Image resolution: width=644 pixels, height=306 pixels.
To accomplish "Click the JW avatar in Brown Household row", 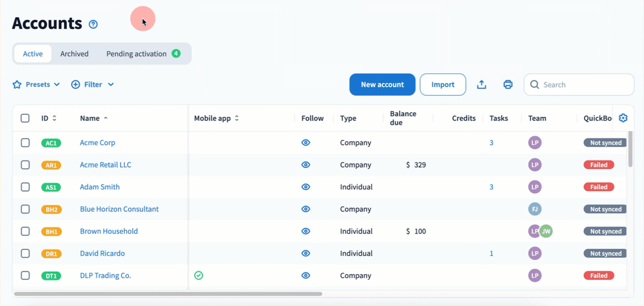I will 546,231.
